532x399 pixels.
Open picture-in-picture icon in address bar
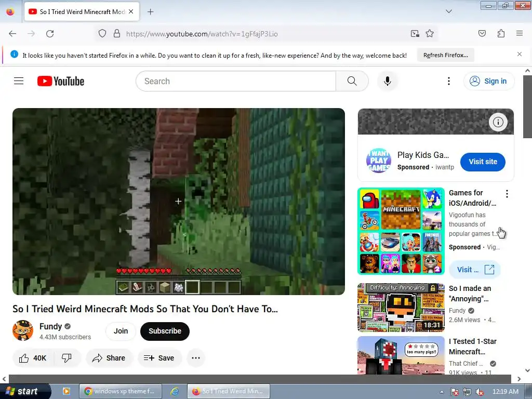415,34
